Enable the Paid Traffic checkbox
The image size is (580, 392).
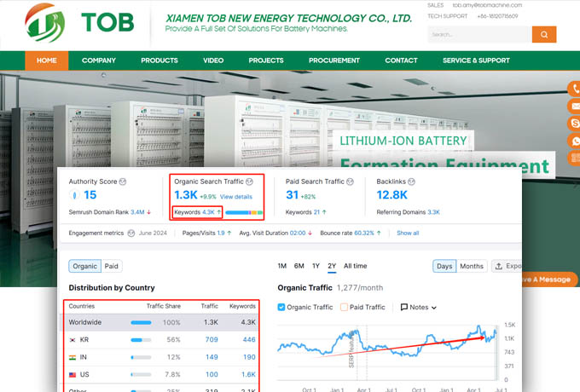coord(344,307)
